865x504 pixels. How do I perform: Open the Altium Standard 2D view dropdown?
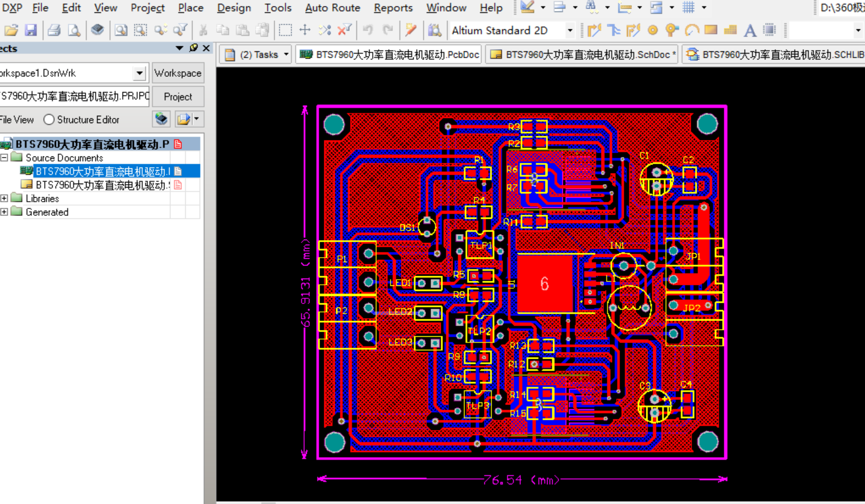click(570, 30)
